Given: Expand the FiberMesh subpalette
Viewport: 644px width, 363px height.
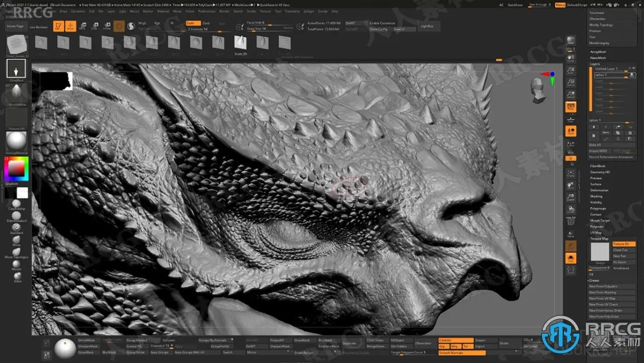Looking at the screenshot, I should click(x=598, y=166).
